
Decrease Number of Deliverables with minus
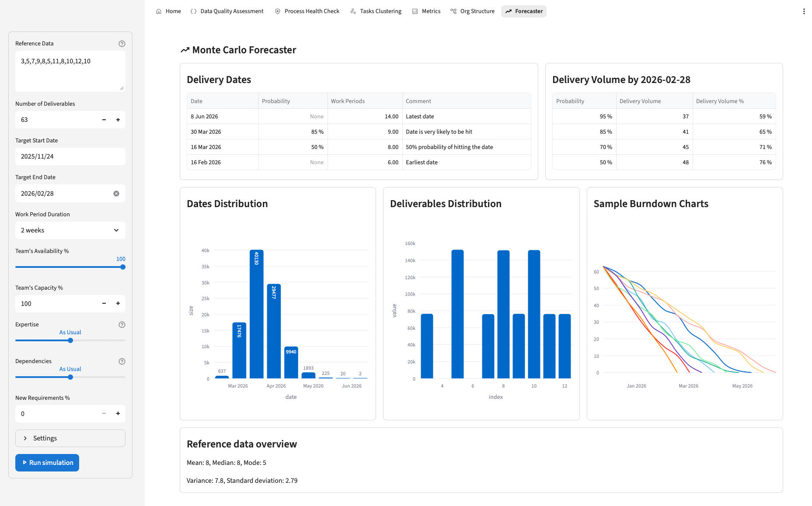point(104,120)
